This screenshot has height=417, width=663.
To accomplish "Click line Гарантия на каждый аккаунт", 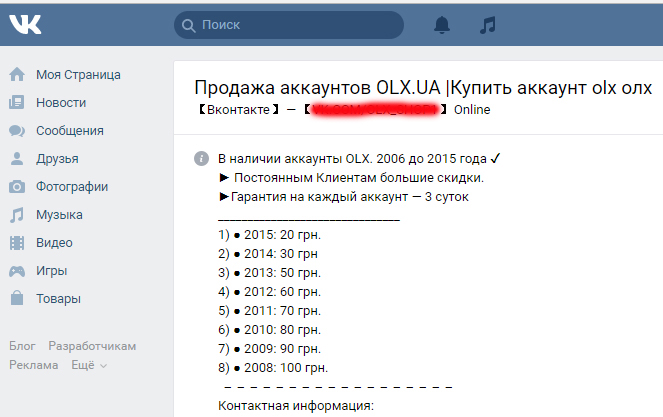I will 344,197.
